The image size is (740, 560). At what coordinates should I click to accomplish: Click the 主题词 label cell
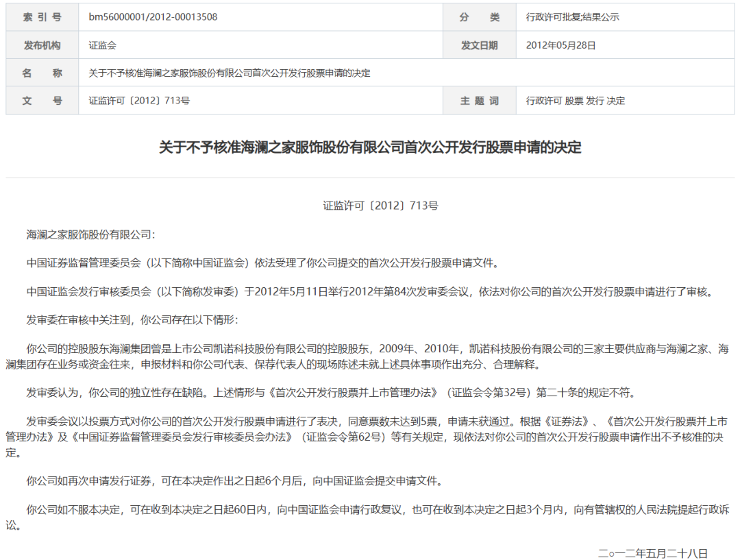pos(480,101)
